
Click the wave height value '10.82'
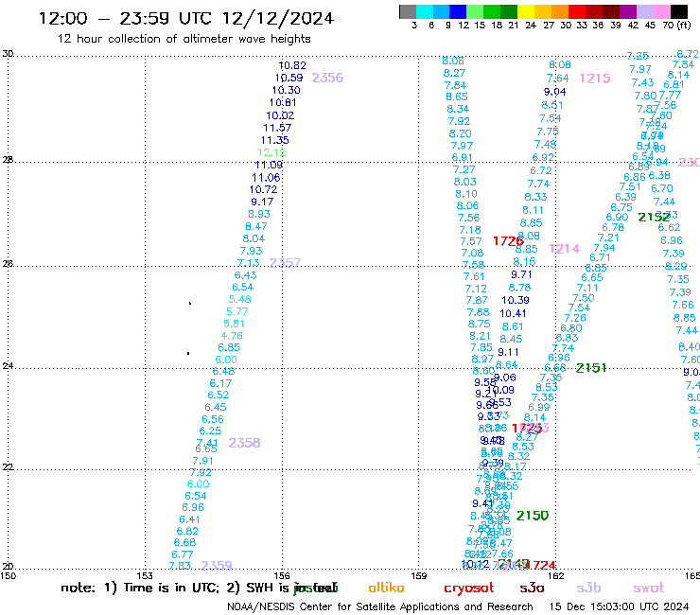(x=292, y=65)
